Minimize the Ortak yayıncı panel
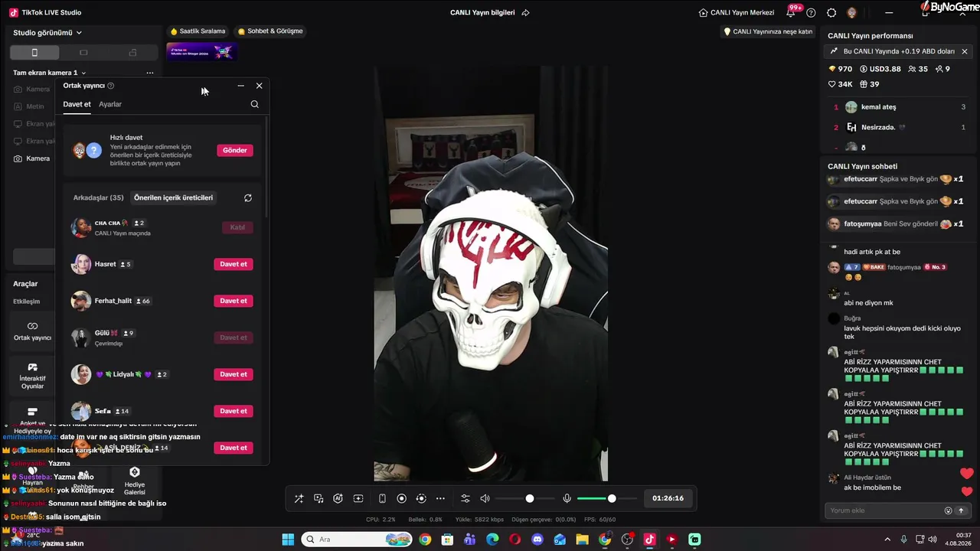Screen dimensions: 980x551 click(x=240, y=86)
